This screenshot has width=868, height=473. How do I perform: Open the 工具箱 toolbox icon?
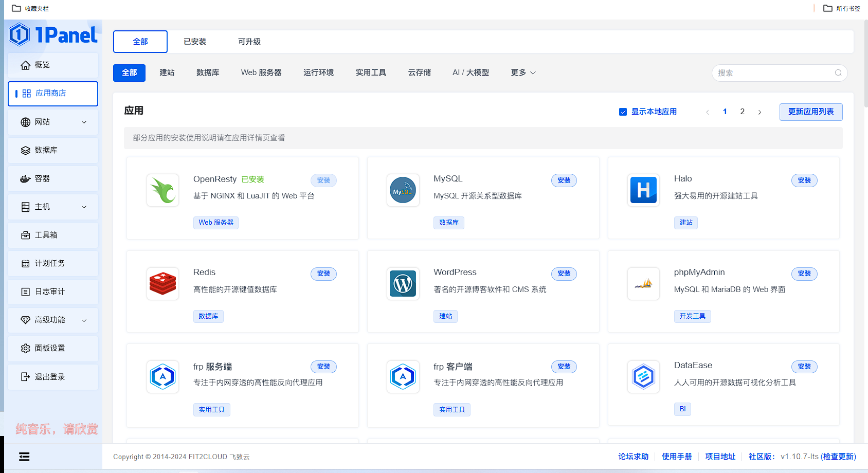tap(25, 235)
